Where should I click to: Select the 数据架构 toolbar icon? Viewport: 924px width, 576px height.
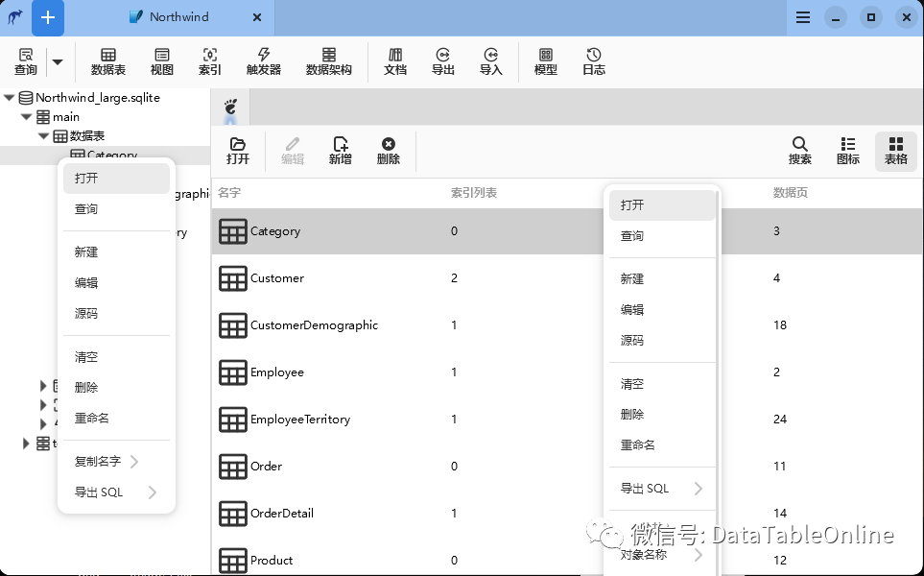tap(329, 61)
